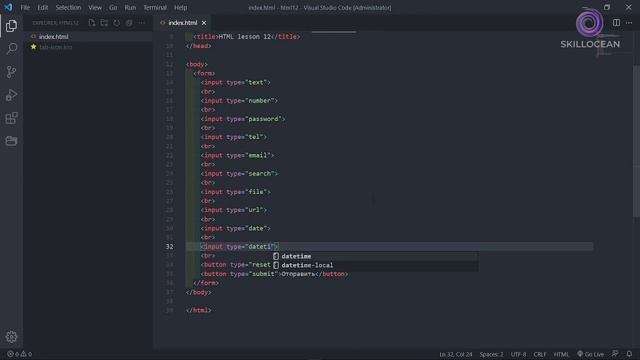Open editor more actions menu

point(629,23)
